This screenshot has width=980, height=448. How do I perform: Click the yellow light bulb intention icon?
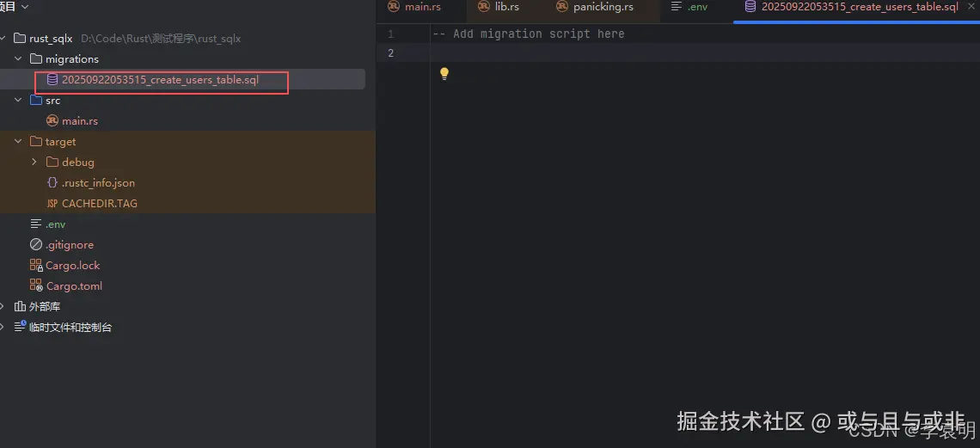444,74
